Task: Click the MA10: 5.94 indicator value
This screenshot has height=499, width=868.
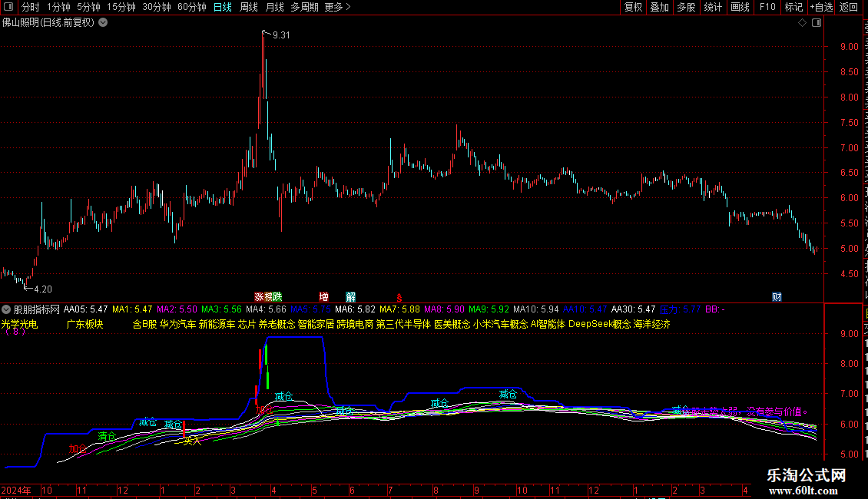Action: point(536,310)
